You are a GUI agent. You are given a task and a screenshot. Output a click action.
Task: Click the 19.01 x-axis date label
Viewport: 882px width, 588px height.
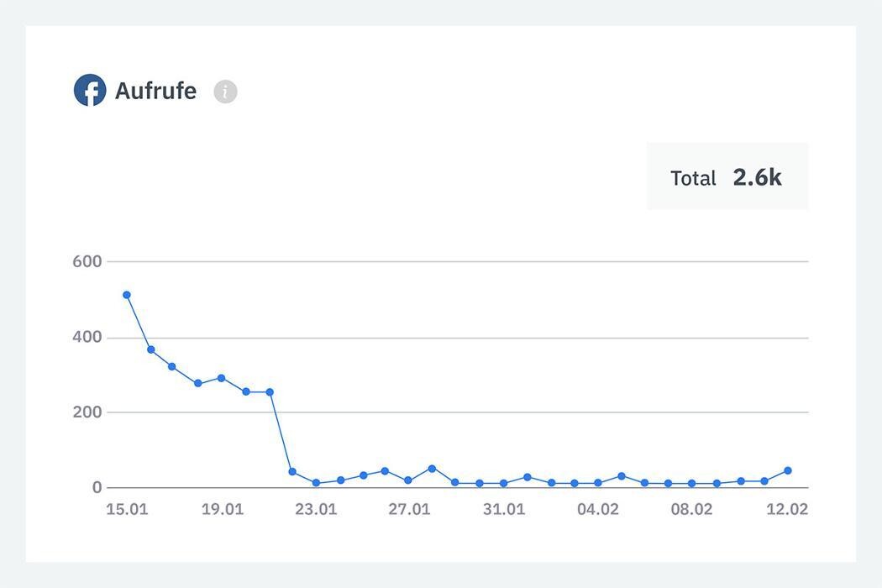222,509
